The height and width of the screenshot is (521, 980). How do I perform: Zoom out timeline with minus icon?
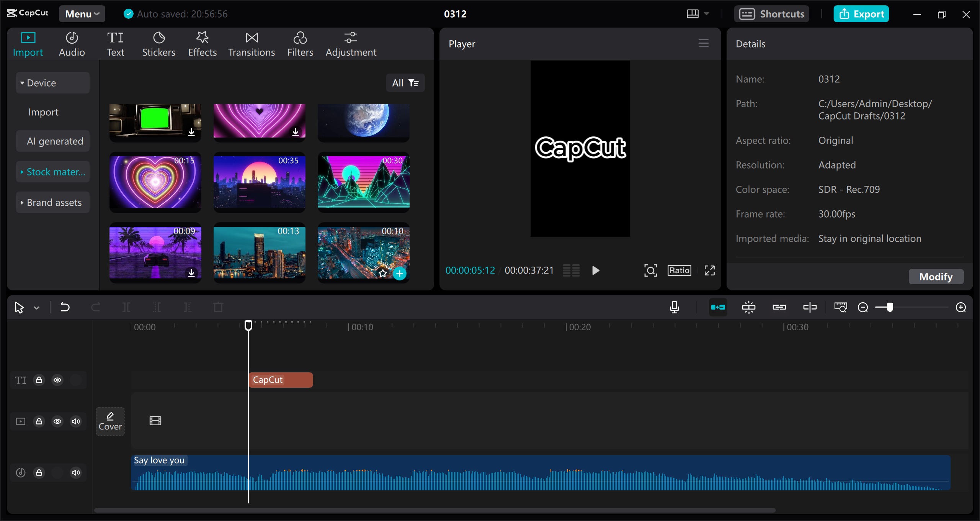(x=863, y=307)
